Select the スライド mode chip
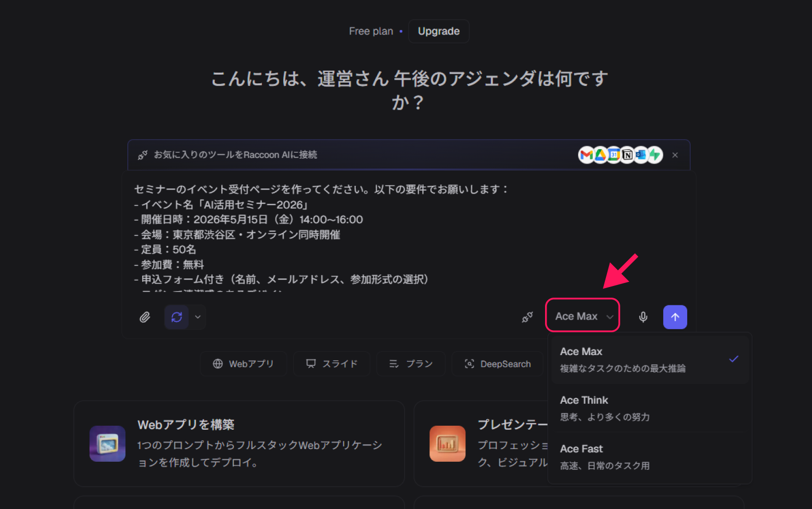The height and width of the screenshot is (509, 812). [x=332, y=364]
